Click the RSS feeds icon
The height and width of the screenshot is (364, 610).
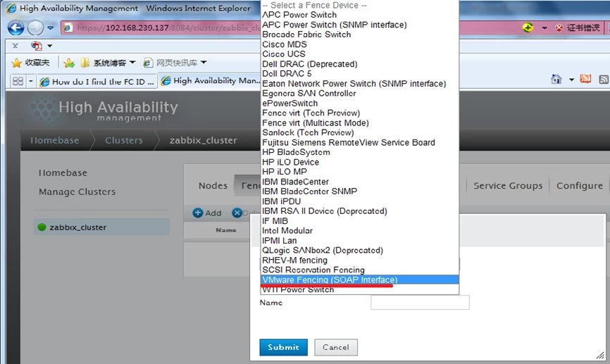(x=604, y=80)
